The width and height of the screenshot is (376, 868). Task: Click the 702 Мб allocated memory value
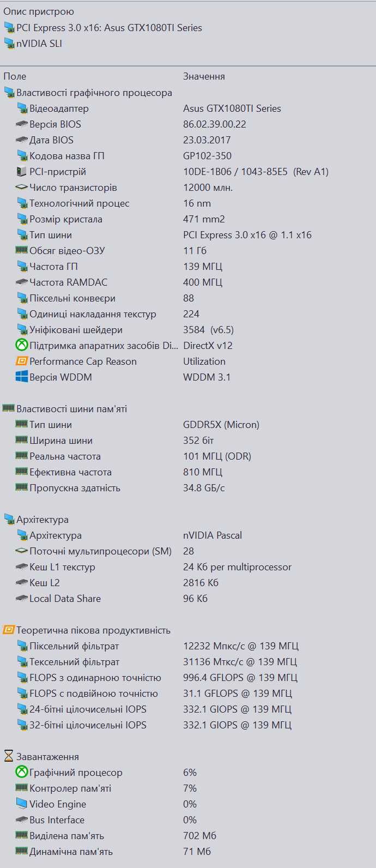coord(200,835)
